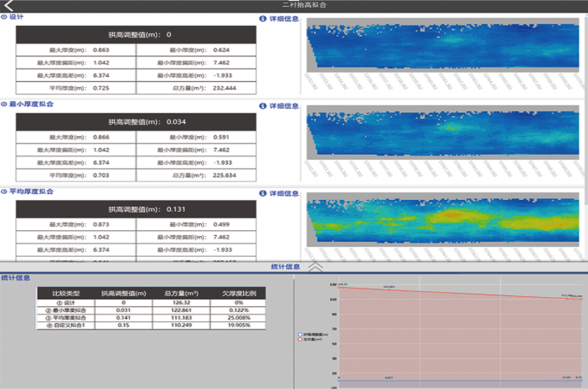This screenshot has height=389, width=588.
Task: Open 详细信息 link for 最小厚度拟合
Action: 284,106
